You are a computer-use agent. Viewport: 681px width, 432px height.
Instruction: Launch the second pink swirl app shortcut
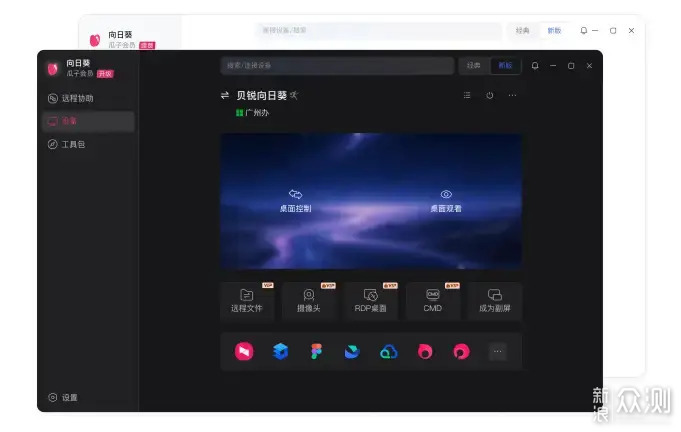[461, 351]
